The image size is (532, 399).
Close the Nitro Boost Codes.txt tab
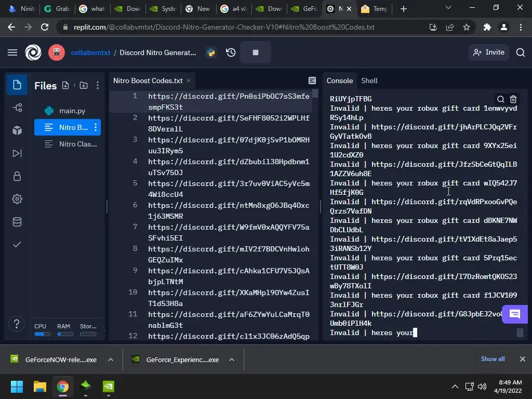point(189,81)
